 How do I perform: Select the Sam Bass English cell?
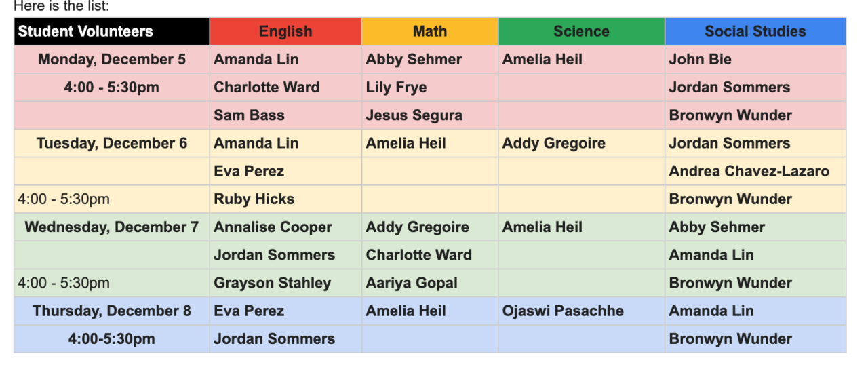[x=285, y=115]
